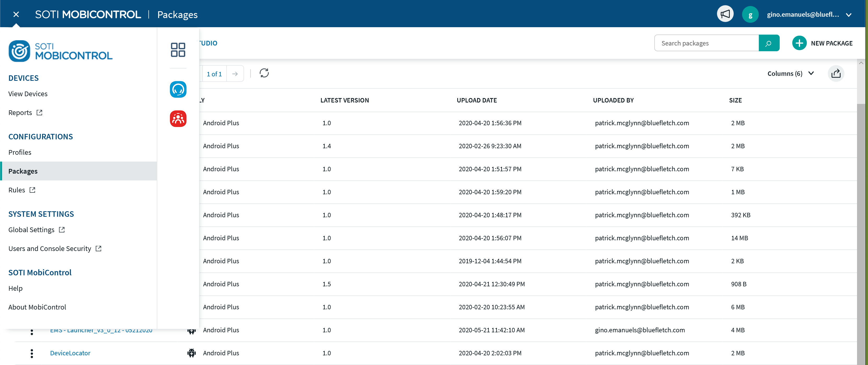Screen dimensions: 868x365
Task: Click upload date 2019-12-04 1:44:54 PM
Action: (490, 261)
